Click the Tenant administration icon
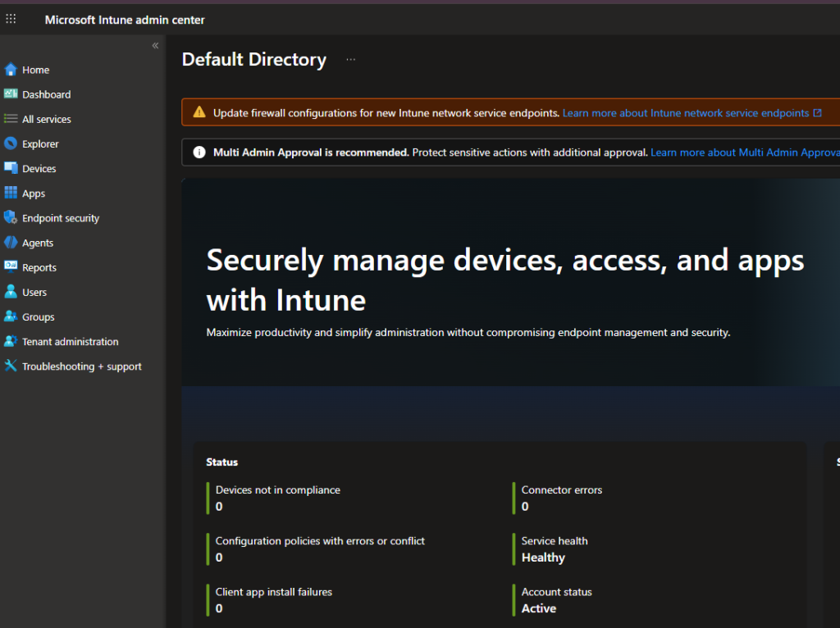The image size is (840, 628). 11,341
